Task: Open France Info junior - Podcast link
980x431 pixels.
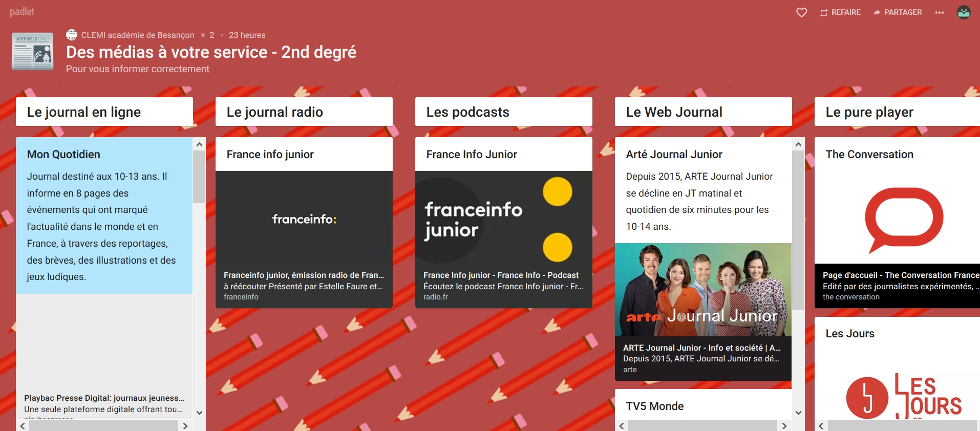Action: [501, 275]
